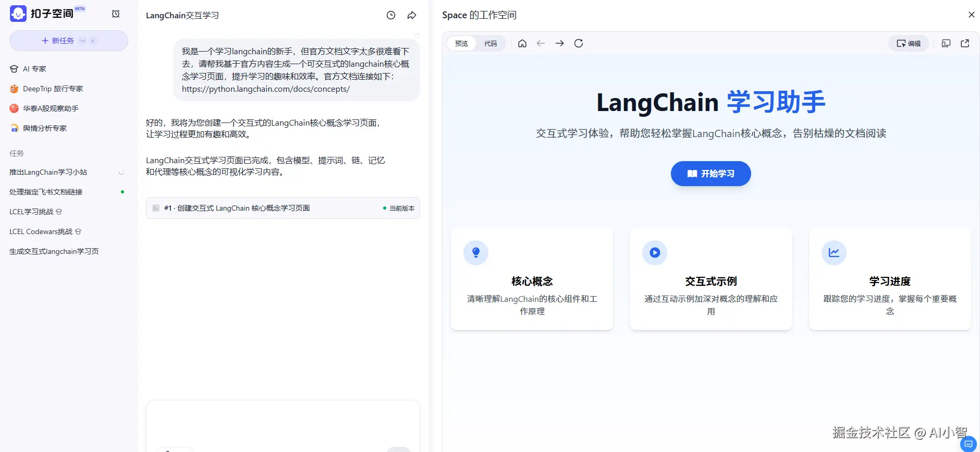The height and width of the screenshot is (452, 980).
Task: Switch to the 预览 preview tab
Action: [461, 43]
